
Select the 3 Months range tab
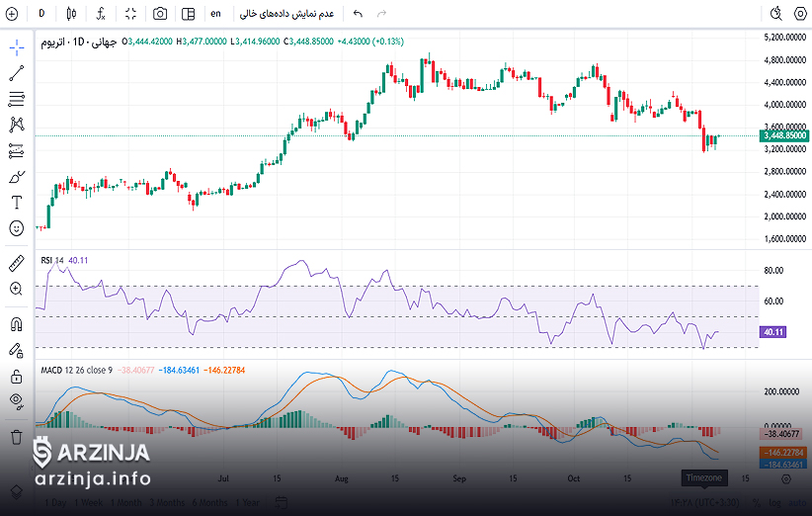pos(166,502)
